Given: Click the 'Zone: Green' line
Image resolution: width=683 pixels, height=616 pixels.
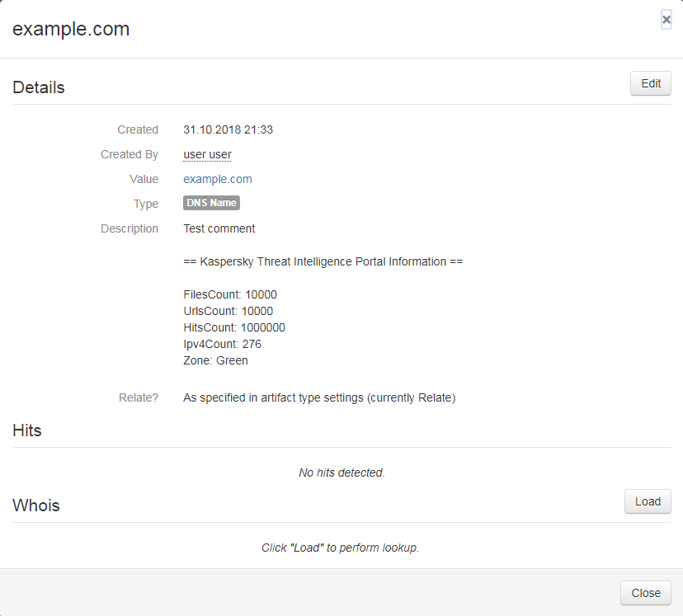Looking at the screenshot, I should pos(215,360).
